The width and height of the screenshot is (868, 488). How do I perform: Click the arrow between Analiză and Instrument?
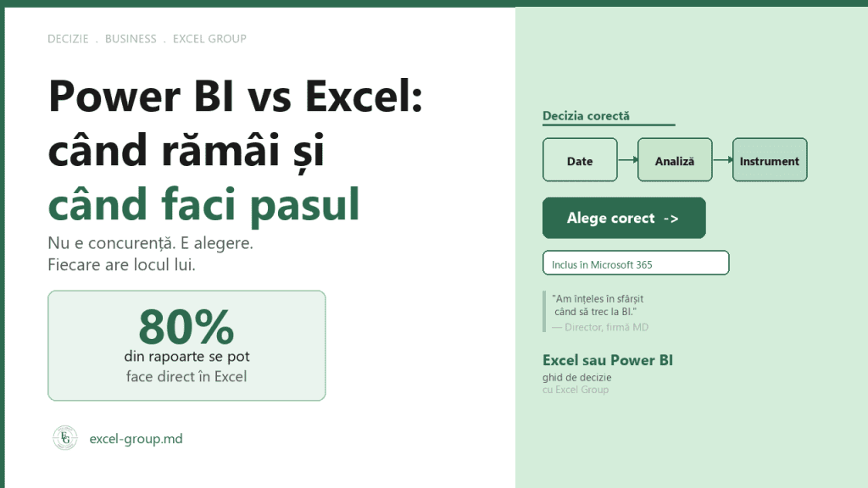click(722, 160)
